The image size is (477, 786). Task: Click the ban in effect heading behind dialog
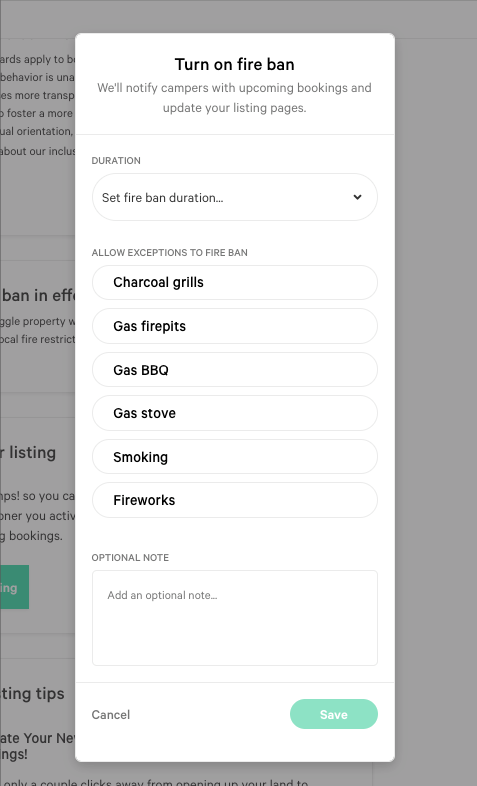pos(38,296)
